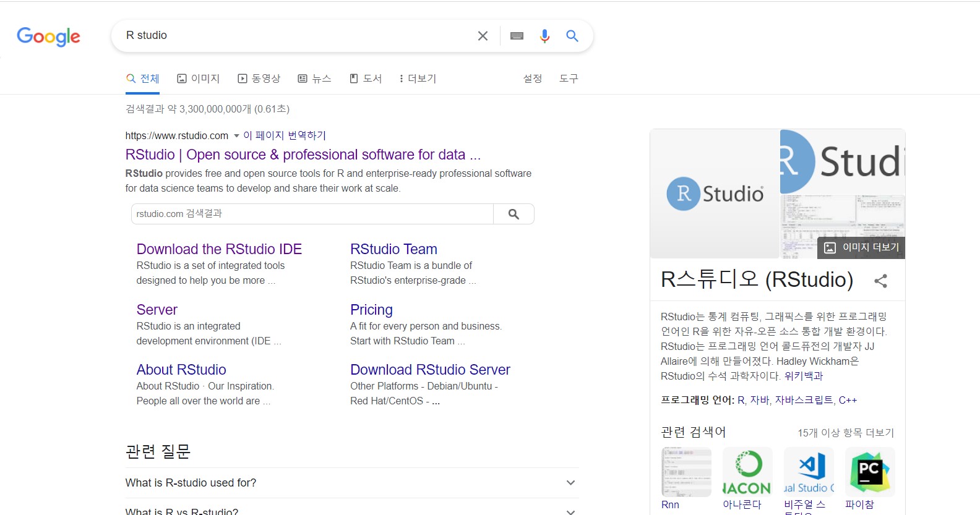
Task: Open dropdown arrow next to rstudio.com URL
Action: click(x=236, y=136)
